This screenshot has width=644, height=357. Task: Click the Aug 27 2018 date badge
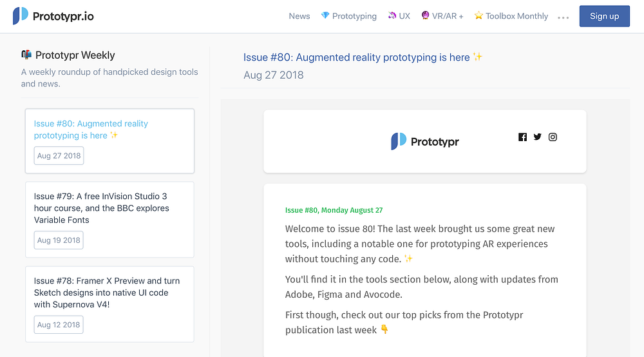[x=59, y=156]
